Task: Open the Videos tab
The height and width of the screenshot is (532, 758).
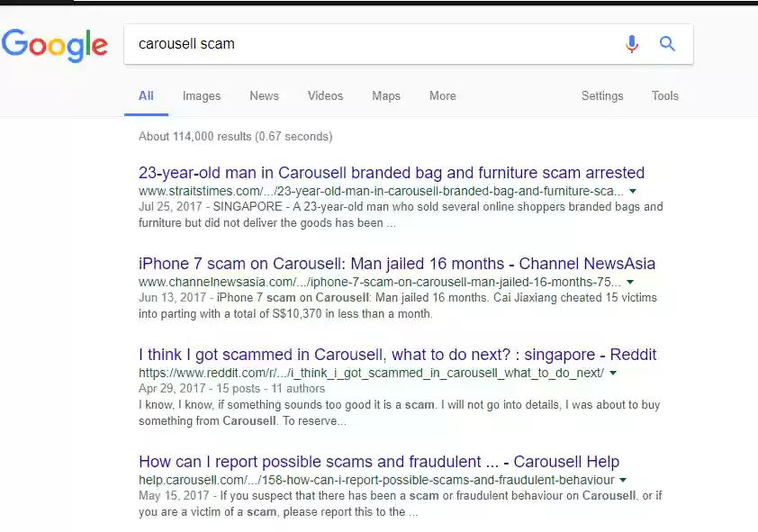Action: point(325,95)
